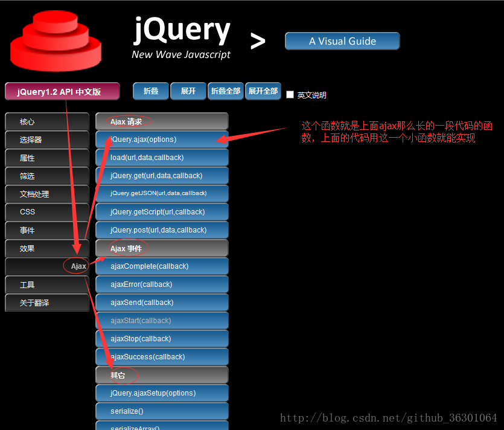The height and width of the screenshot is (430, 504).
Task: Open the 事件 menu item
Action: click(47, 230)
